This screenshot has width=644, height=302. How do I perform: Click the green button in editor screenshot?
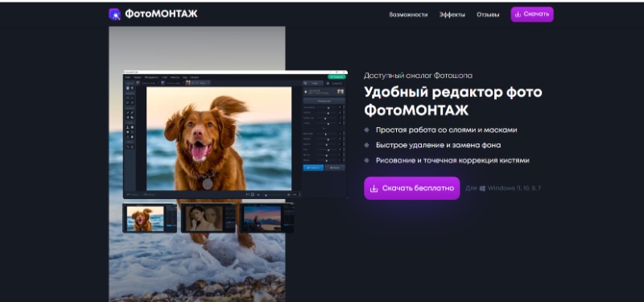pyautogui.click(x=336, y=77)
